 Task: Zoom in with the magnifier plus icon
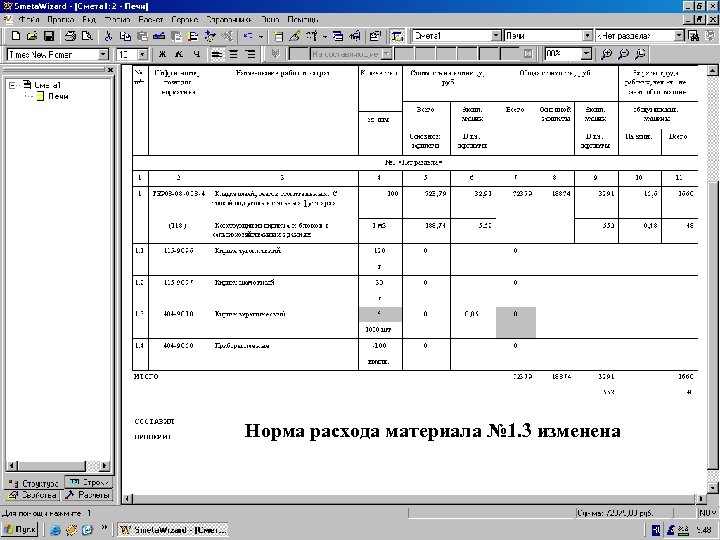click(606, 54)
